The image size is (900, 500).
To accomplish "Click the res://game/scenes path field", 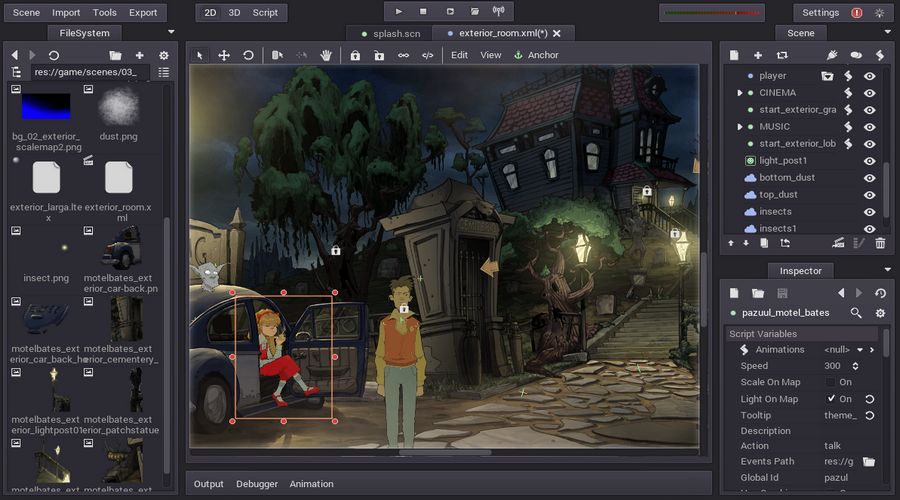I will (90, 72).
